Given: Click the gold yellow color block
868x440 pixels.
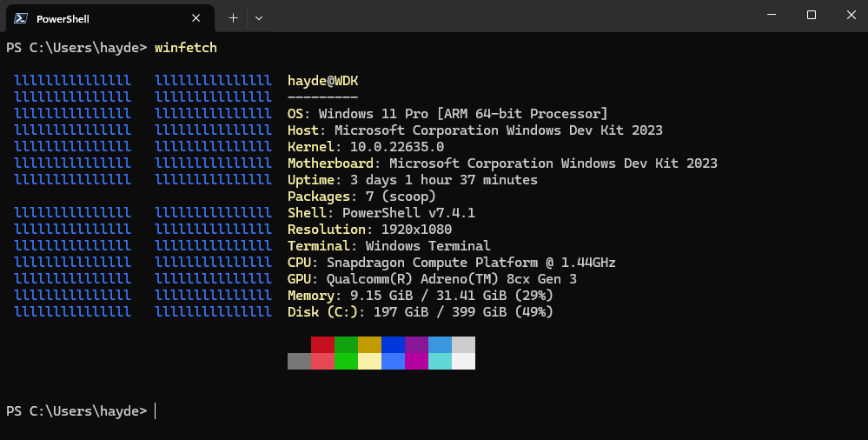Looking at the screenshot, I should tap(370, 344).
